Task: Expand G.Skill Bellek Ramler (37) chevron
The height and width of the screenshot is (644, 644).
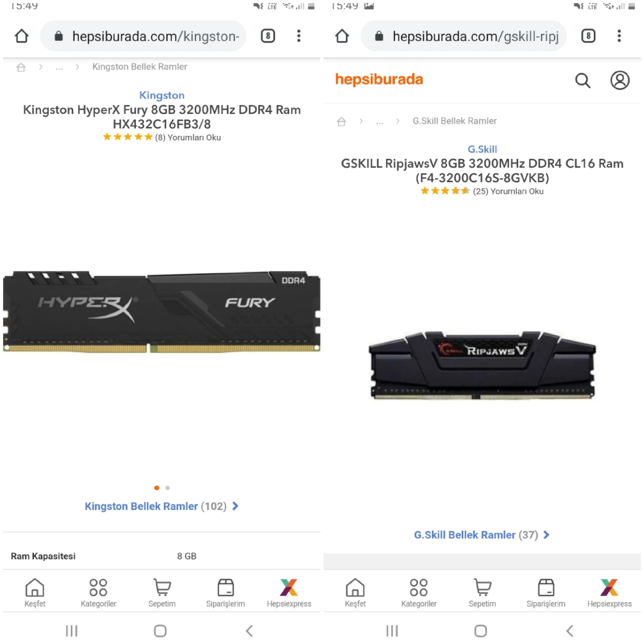Action: [546, 535]
